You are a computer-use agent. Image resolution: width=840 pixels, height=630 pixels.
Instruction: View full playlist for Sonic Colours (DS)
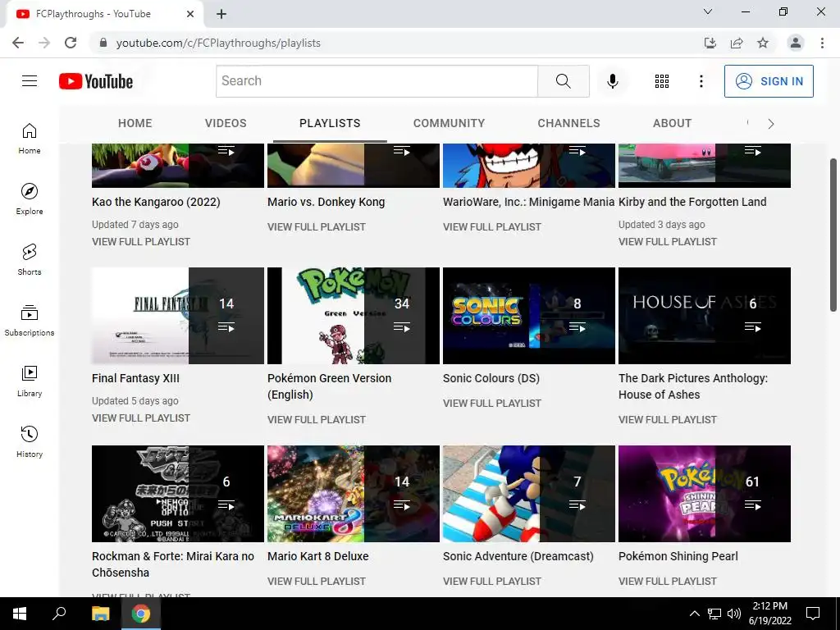pyautogui.click(x=492, y=403)
